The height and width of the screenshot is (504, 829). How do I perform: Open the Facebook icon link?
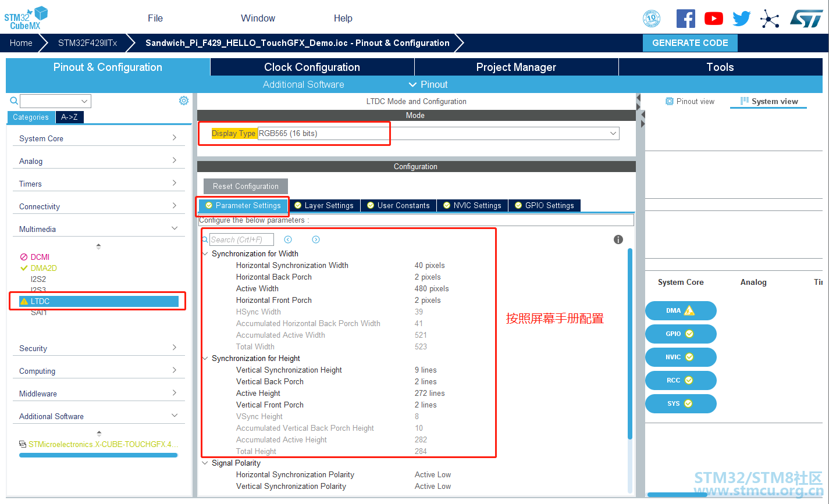pyautogui.click(x=686, y=19)
